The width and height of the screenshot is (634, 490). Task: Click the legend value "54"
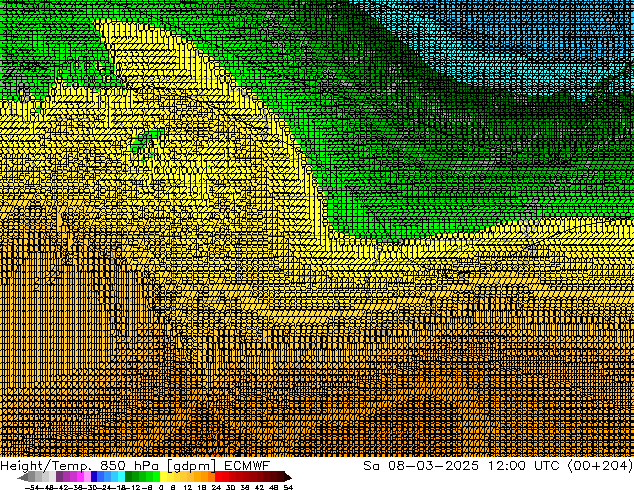point(288,487)
